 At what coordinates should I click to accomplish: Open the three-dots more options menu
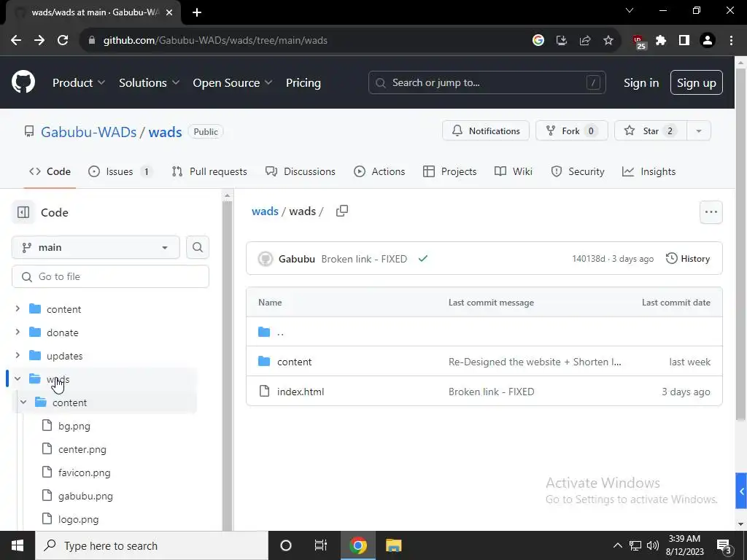(x=711, y=212)
